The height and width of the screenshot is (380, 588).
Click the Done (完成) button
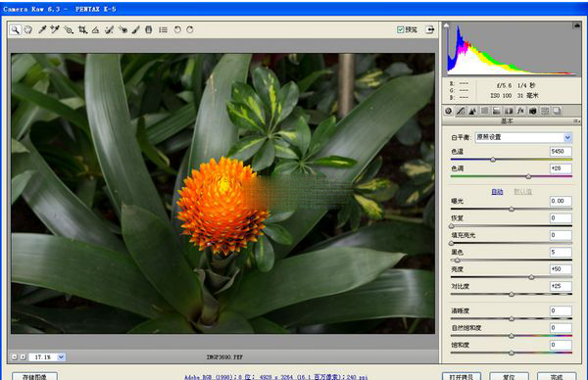pyautogui.click(x=557, y=376)
